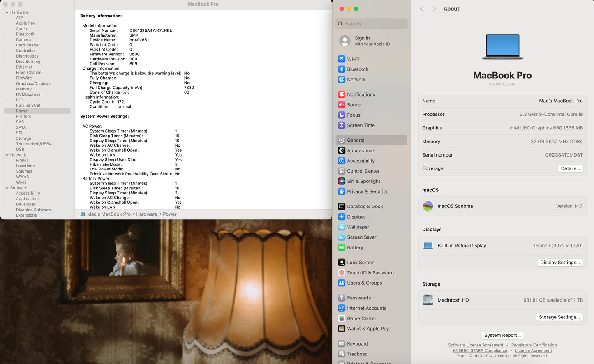Open the Software License Agreement link
The height and width of the screenshot is (364, 594).
click(475, 345)
